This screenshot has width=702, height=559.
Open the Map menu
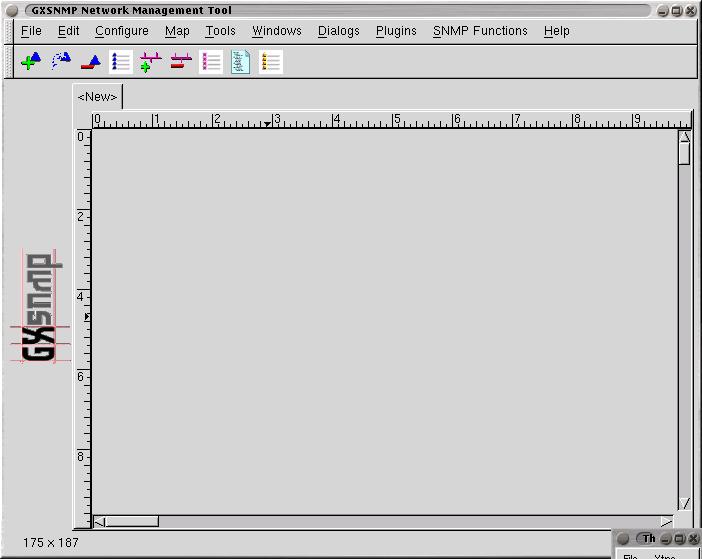tap(177, 31)
